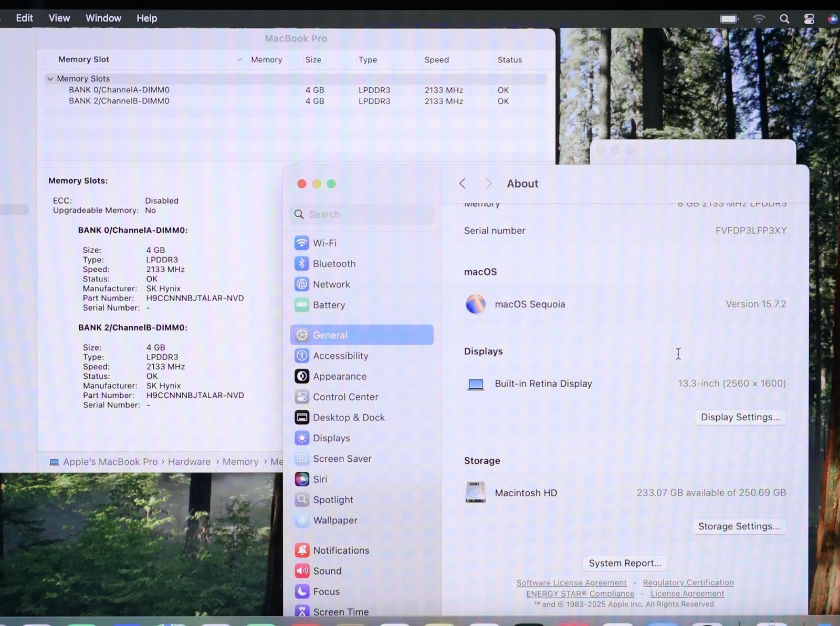Click the Display Settings button

tap(740, 417)
